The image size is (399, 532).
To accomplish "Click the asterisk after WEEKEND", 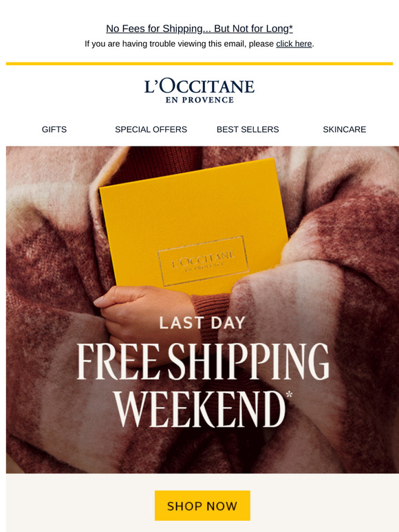I will point(289,395).
